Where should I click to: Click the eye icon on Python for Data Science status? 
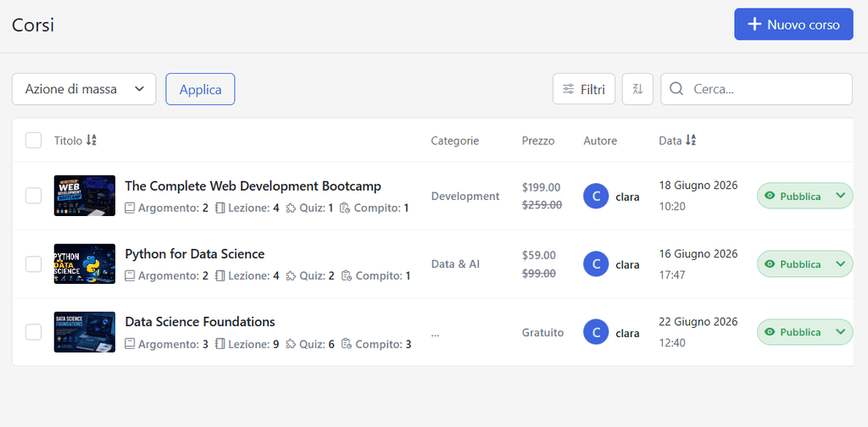[x=770, y=263]
